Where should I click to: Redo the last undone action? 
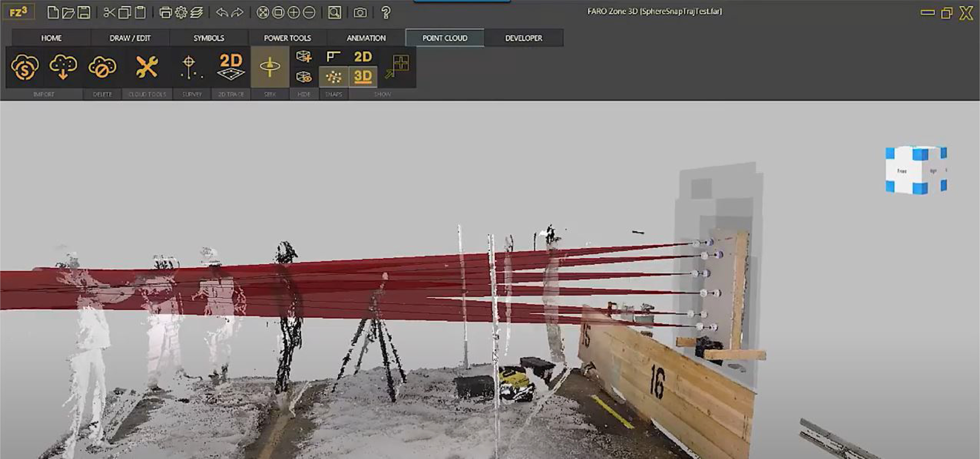[x=237, y=12]
